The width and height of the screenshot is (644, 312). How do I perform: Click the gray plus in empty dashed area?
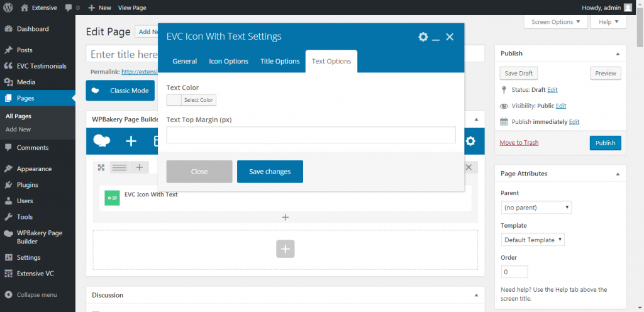[285, 249]
